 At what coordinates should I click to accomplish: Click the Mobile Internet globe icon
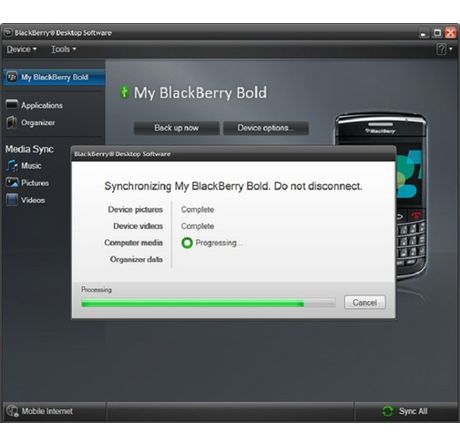pyautogui.click(x=12, y=411)
